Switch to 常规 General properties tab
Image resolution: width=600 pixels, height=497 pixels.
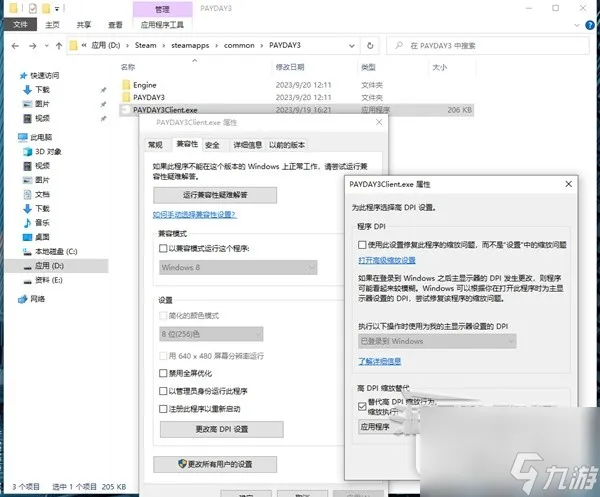tap(155, 145)
